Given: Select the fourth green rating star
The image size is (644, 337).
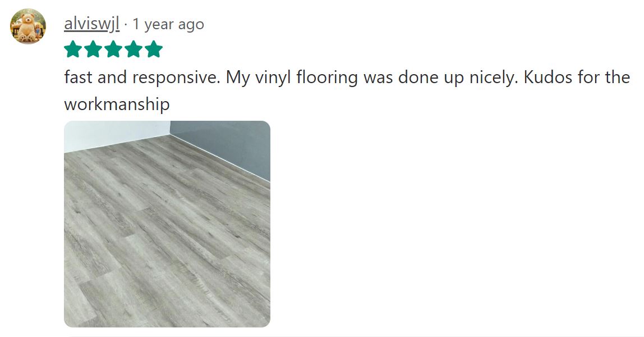Looking at the screenshot, I should [134, 49].
